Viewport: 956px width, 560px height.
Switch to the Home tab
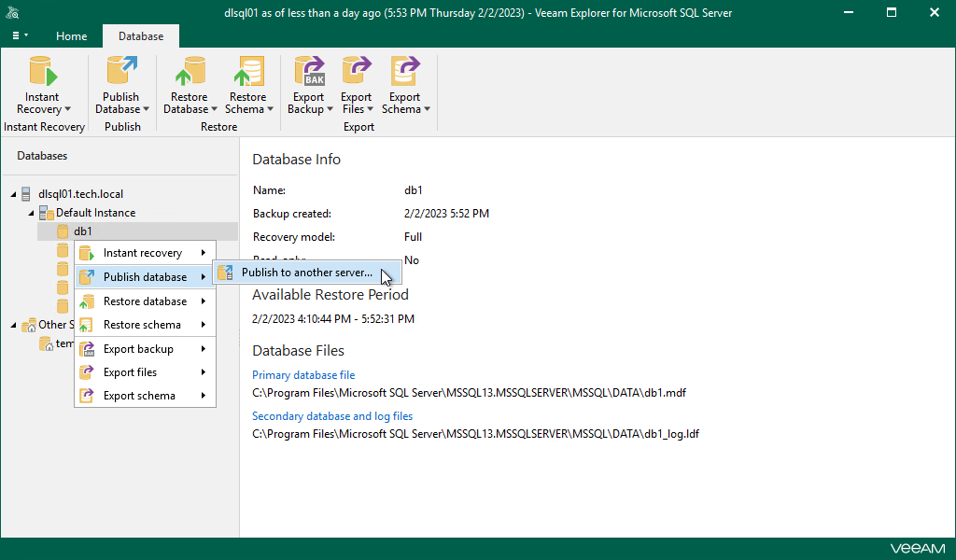[71, 36]
